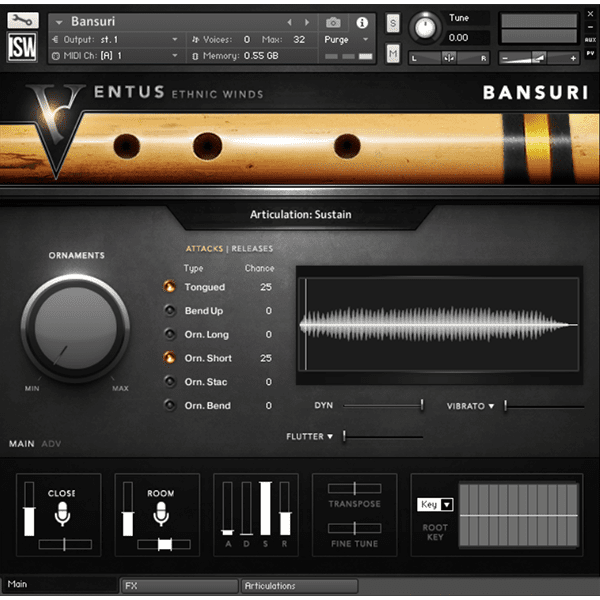Toggle the Room microphone icon
The image size is (600, 600).
(160, 514)
